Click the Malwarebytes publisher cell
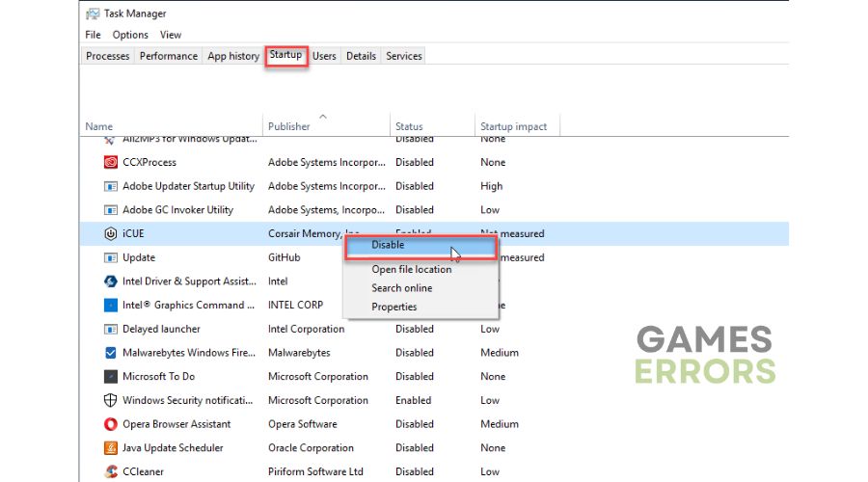Viewport: 868px width, 482px height. [299, 353]
